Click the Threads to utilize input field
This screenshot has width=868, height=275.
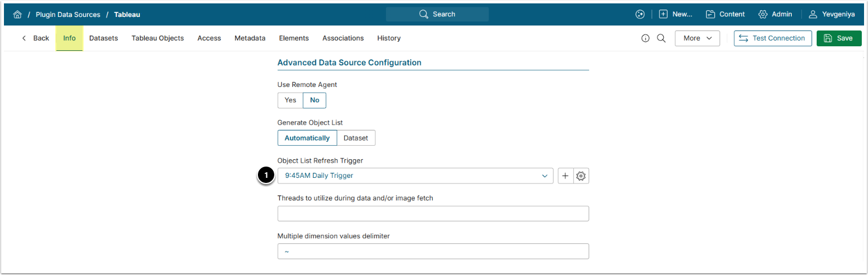coord(433,213)
